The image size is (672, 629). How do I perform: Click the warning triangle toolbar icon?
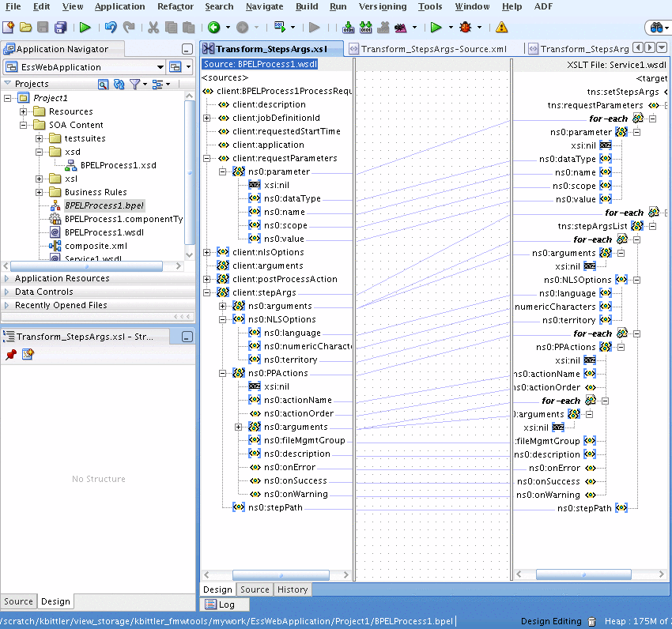(x=500, y=27)
